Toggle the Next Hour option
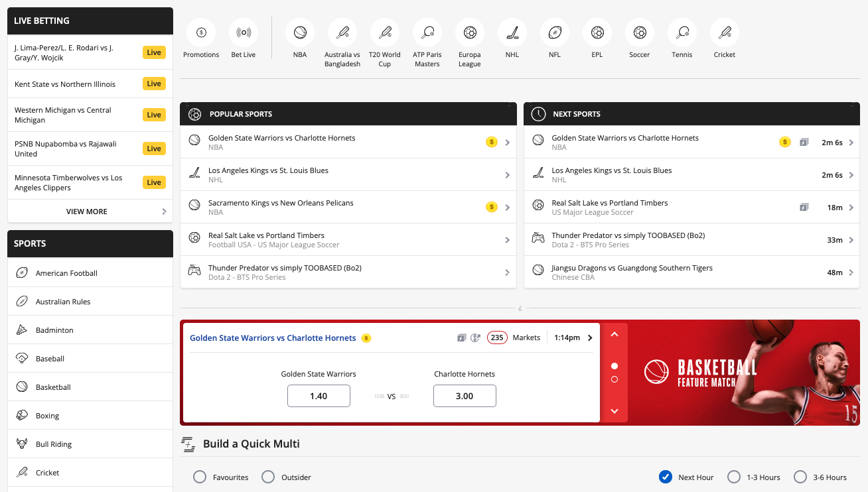The width and height of the screenshot is (868, 492). point(666,477)
